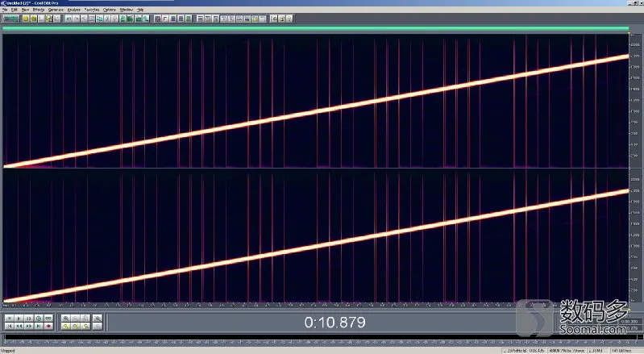
Task: Click the New file toolbar icon
Action: click(26, 19)
